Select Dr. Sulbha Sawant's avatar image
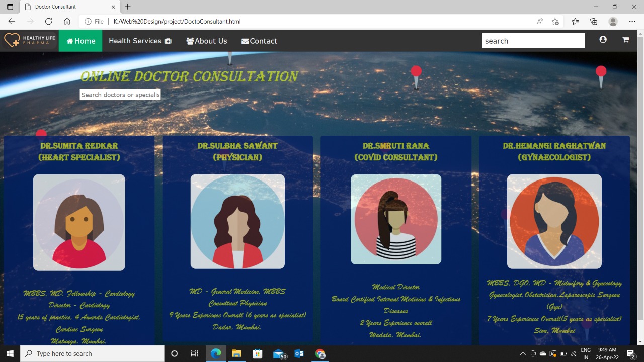The height and width of the screenshot is (362, 644). point(237,221)
